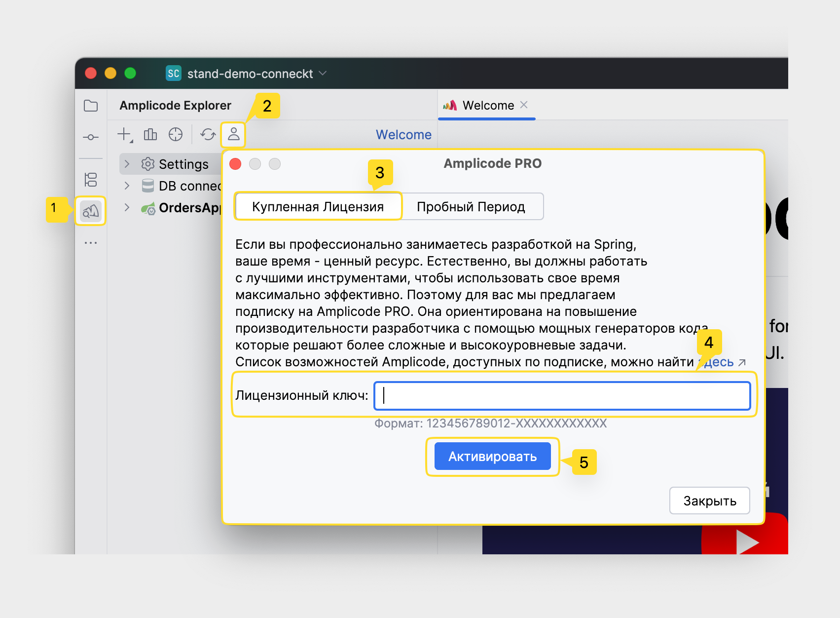The height and width of the screenshot is (618, 840).
Task: Click the Amplicode PRO dialog title
Action: click(x=493, y=163)
